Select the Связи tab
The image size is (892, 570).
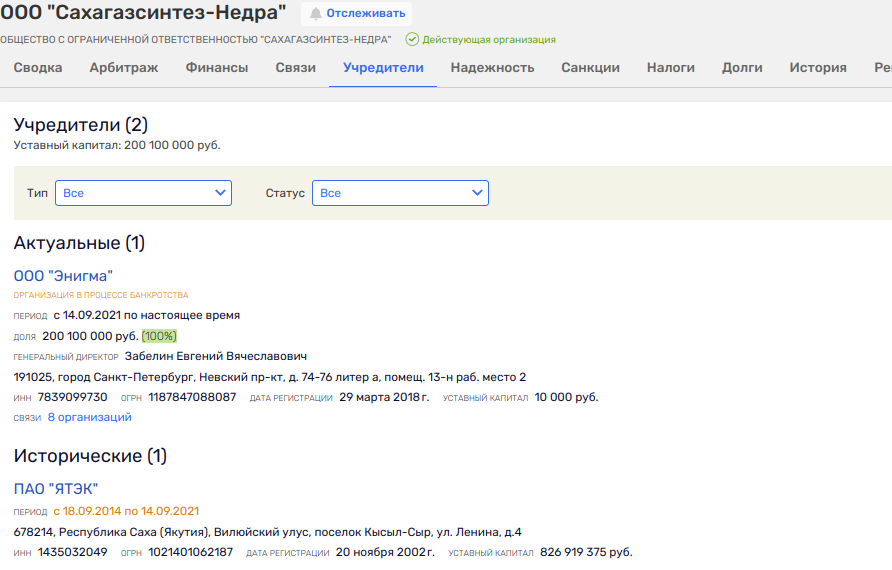pos(295,68)
